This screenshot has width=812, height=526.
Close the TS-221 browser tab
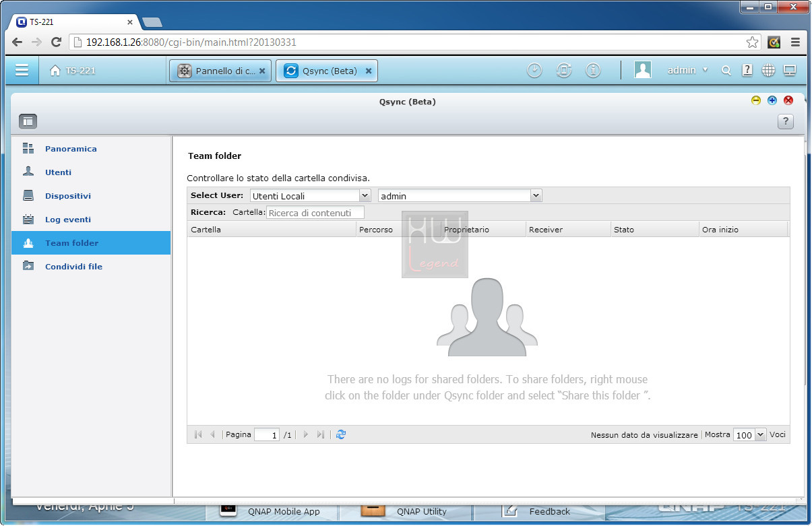[x=130, y=22]
